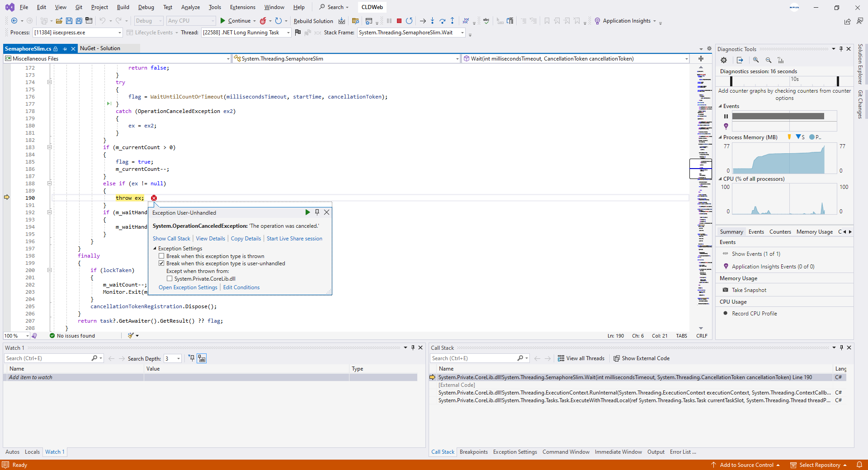The height and width of the screenshot is (470, 868).
Task: Click the Diagnostics session timeline ruler
Action: pyautogui.click(x=785, y=81)
